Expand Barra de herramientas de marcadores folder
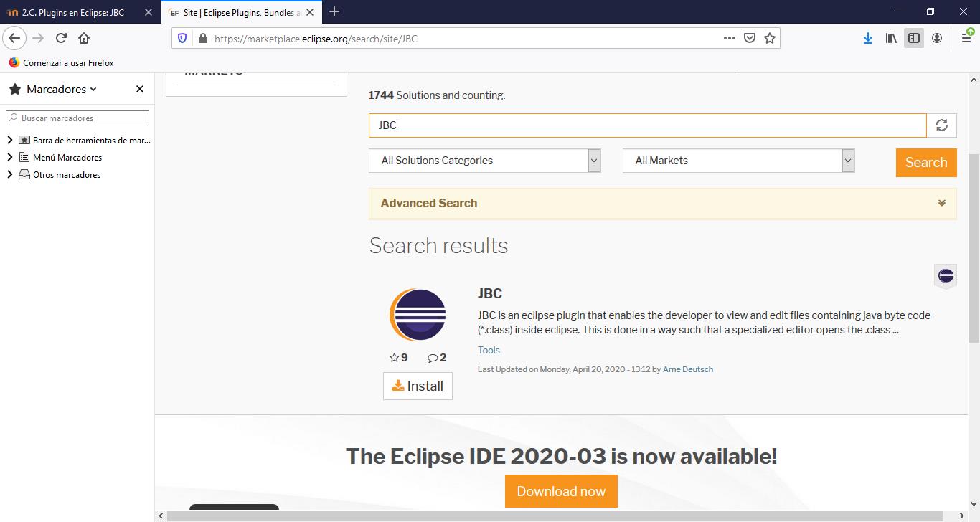The height and width of the screenshot is (522, 980). (x=9, y=140)
